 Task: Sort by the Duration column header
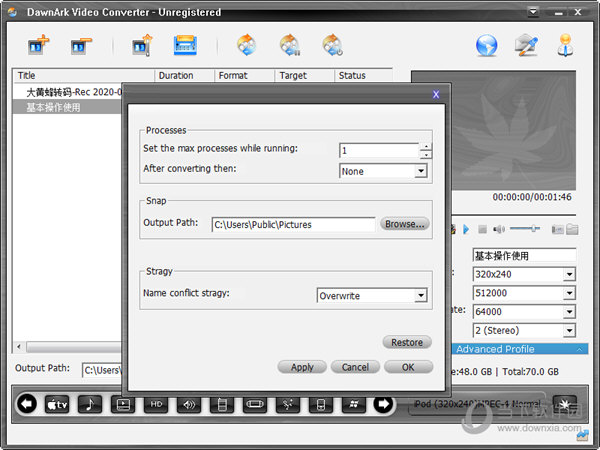[184, 75]
